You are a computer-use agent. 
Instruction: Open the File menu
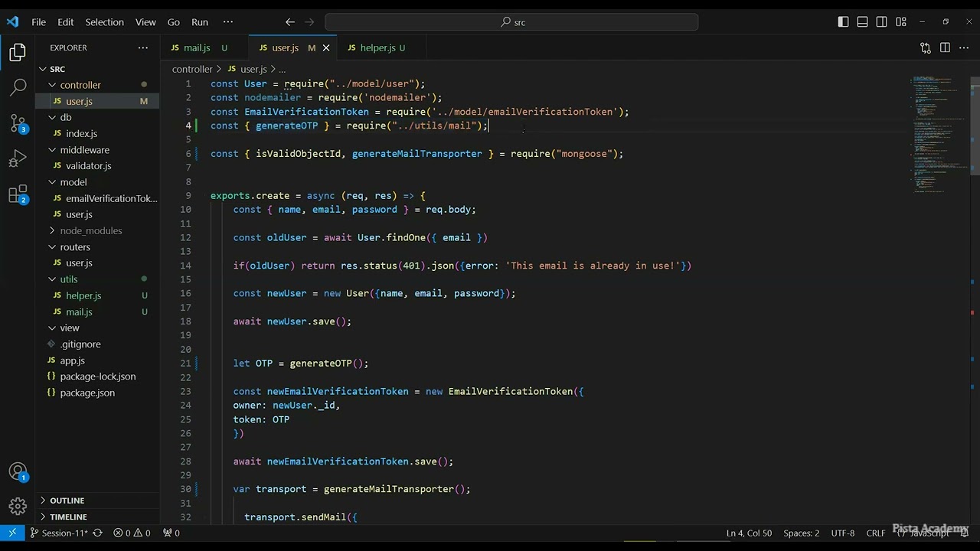(x=38, y=22)
